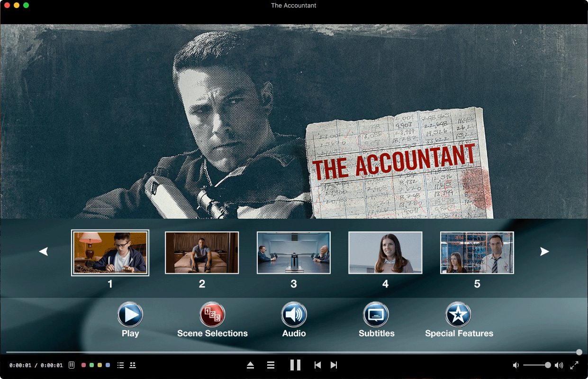Open Special Features star icon

[x=458, y=314]
